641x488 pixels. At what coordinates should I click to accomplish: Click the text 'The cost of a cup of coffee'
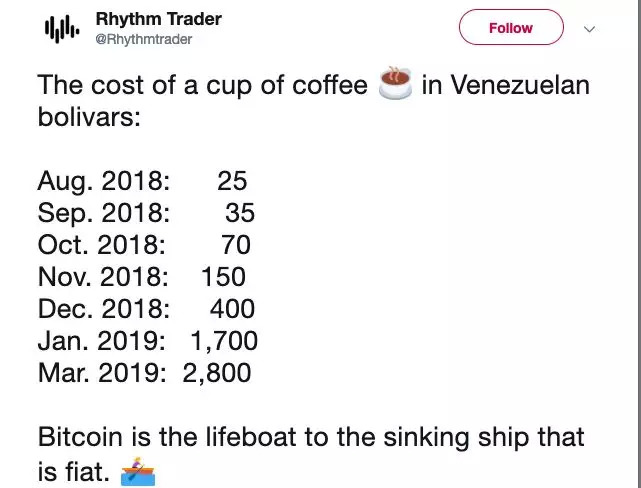pos(203,86)
